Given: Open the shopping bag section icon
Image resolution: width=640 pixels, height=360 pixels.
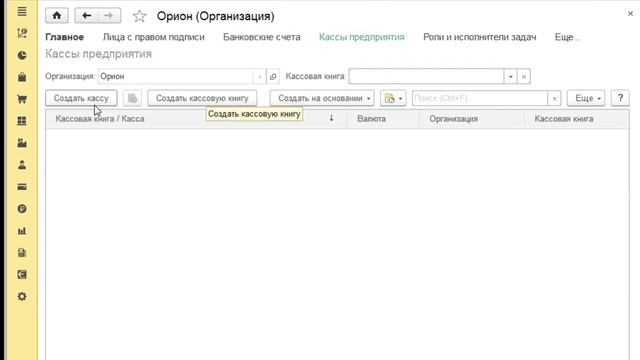Looking at the screenshot, I should tap(22, 77).
